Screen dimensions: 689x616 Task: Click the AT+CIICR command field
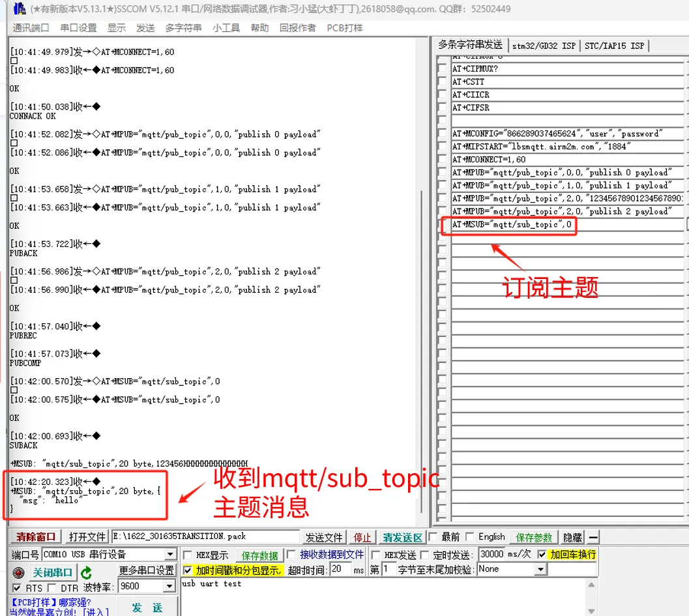click(x=567, y=95)
